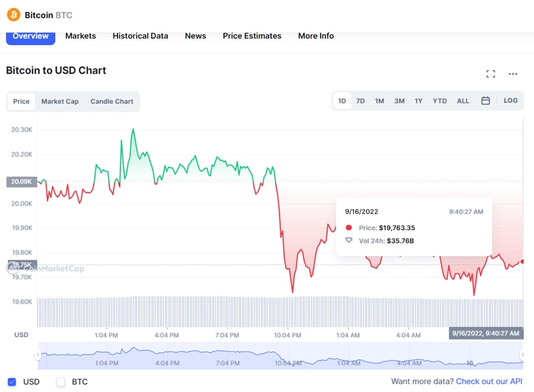Click the red current price point on chart
534x392 pixels.
tap(523, 261)
